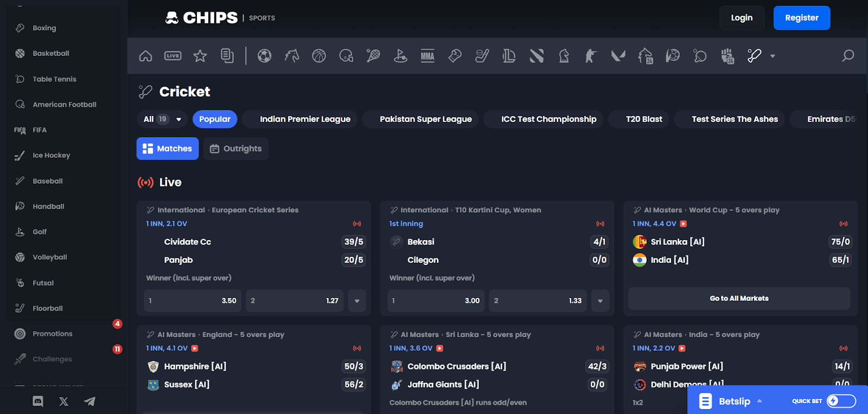868x414 pixels.
Task: Open Volleyball in the sidebar
Action: [49, 257]
